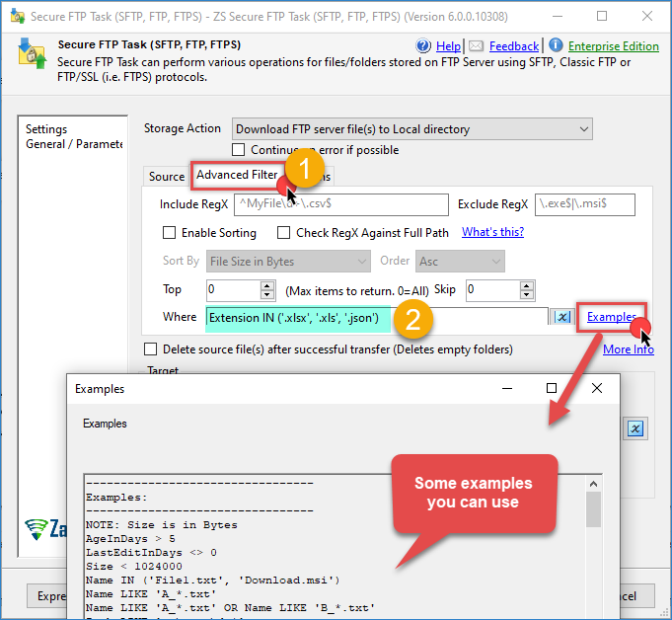
Task: Click the Examples text box scrollbar thumb
Action: point(594,509)
